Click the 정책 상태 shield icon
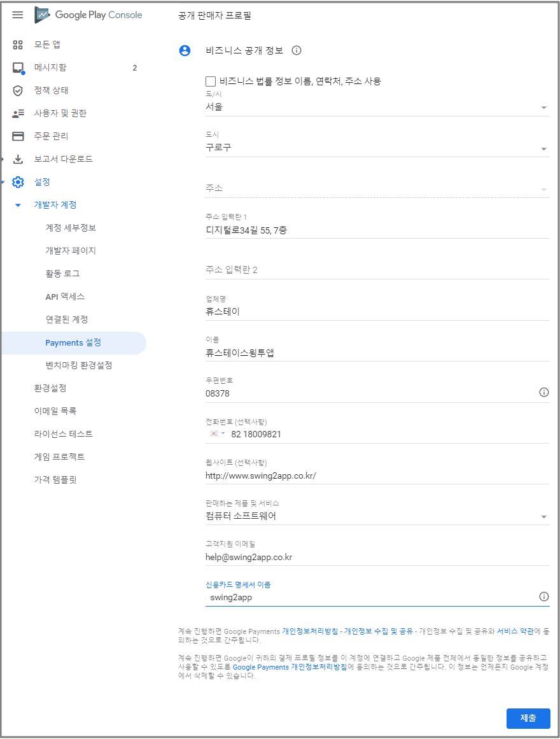The image size is (560, 739). (x=18, y=90)
